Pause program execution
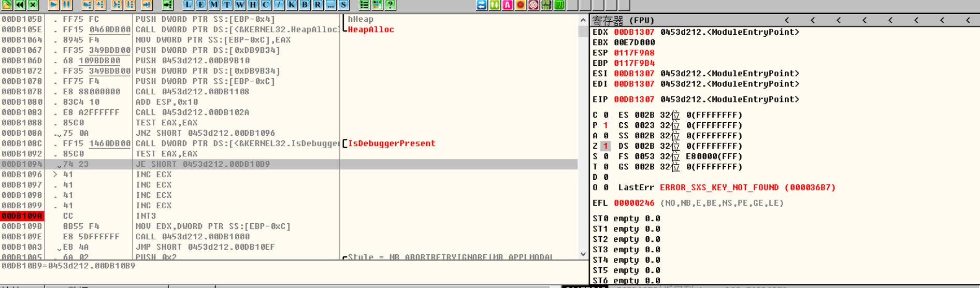 coord(66,5)
